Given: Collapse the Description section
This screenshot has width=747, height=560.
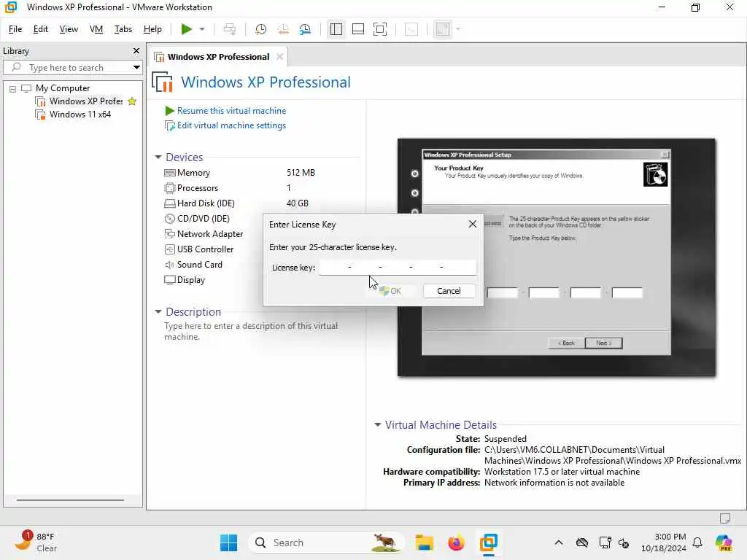Looking at the screenshot, I should pos(158,312).
